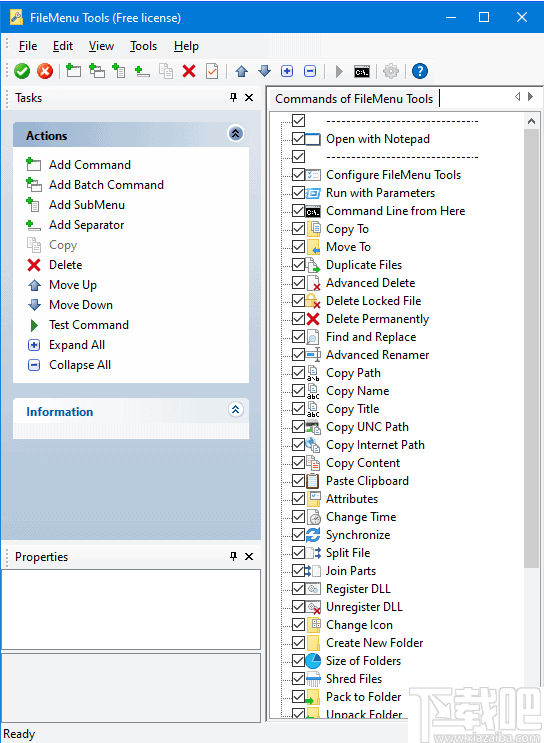Open the View menu

(x=101, y=46)
